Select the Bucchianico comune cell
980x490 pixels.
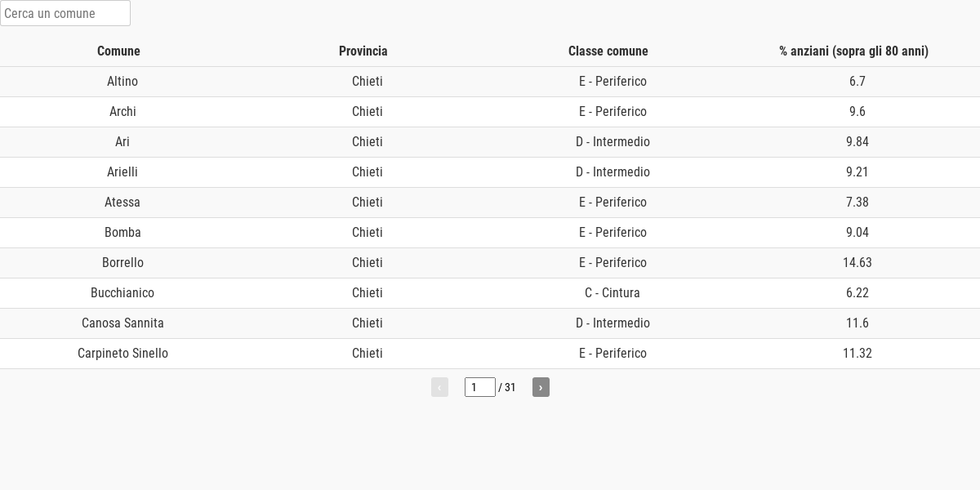[122, 293]
